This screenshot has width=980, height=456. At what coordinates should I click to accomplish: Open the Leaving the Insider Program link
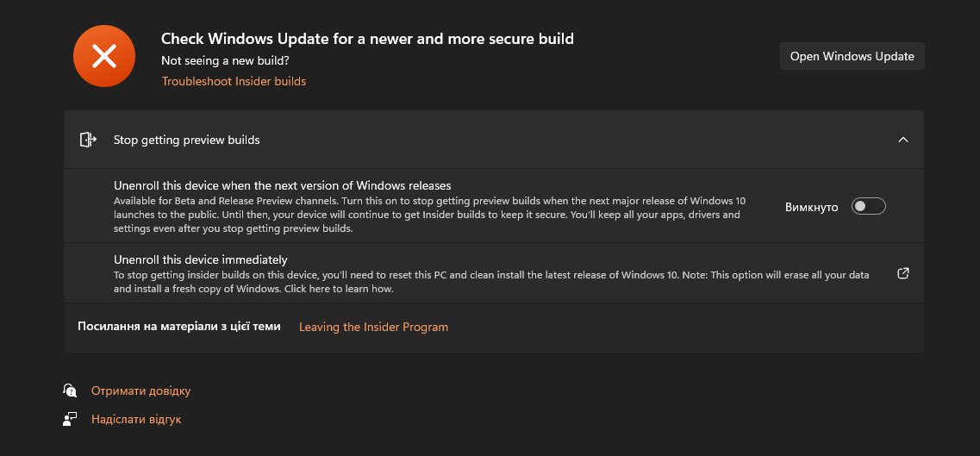click(374, 327)
